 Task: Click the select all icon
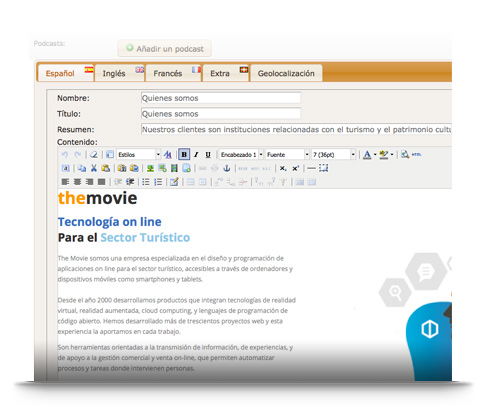coord(65,168)
